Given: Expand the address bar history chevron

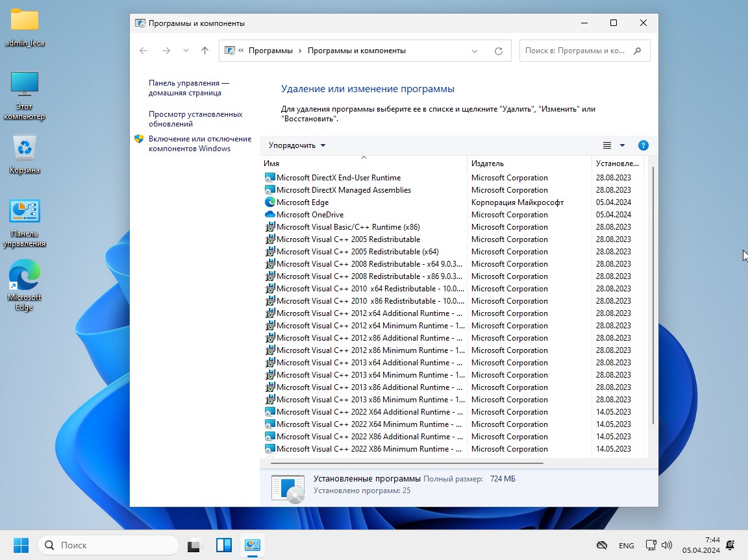Looking at the screenshot, I should click(475, 51).
